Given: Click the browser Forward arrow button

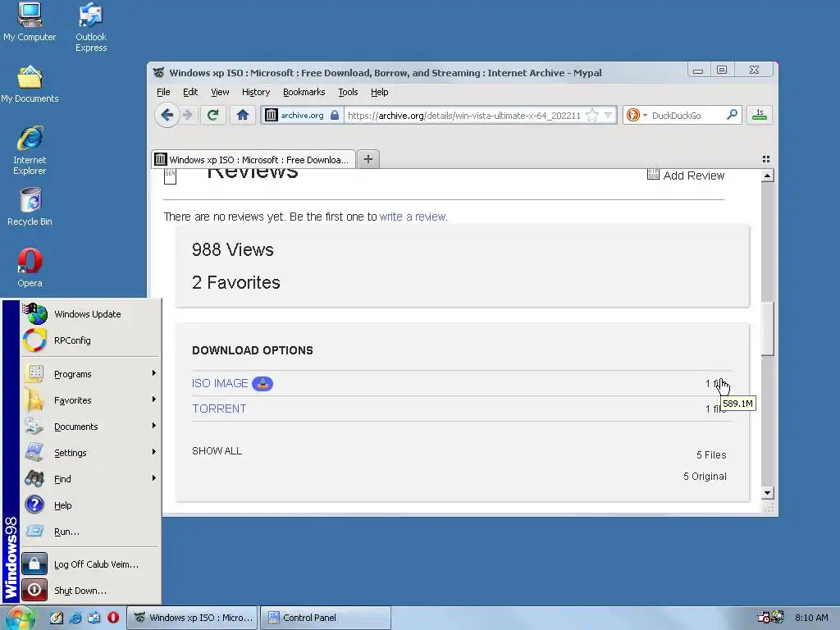Looking at the screenshot, I should coord(188,115).
